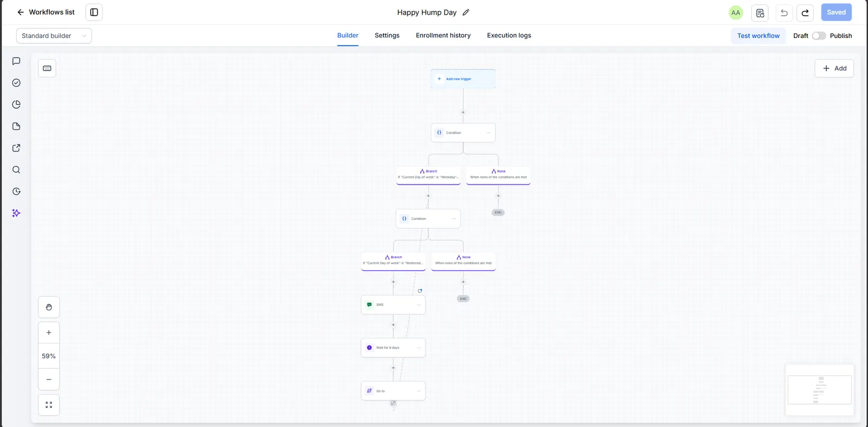This screenshot has width=868, height=427.
Task: Open the Execution logs tab
Action: (x=509, y=36)
